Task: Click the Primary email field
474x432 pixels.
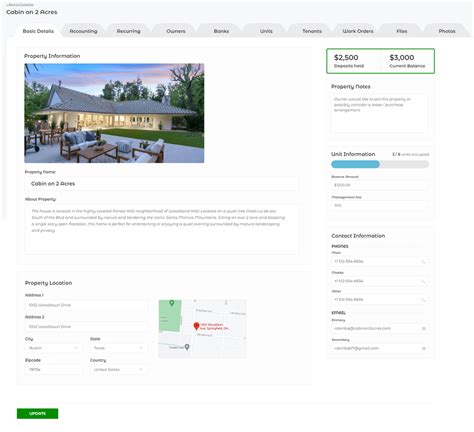Action: [x=380, y=329]
